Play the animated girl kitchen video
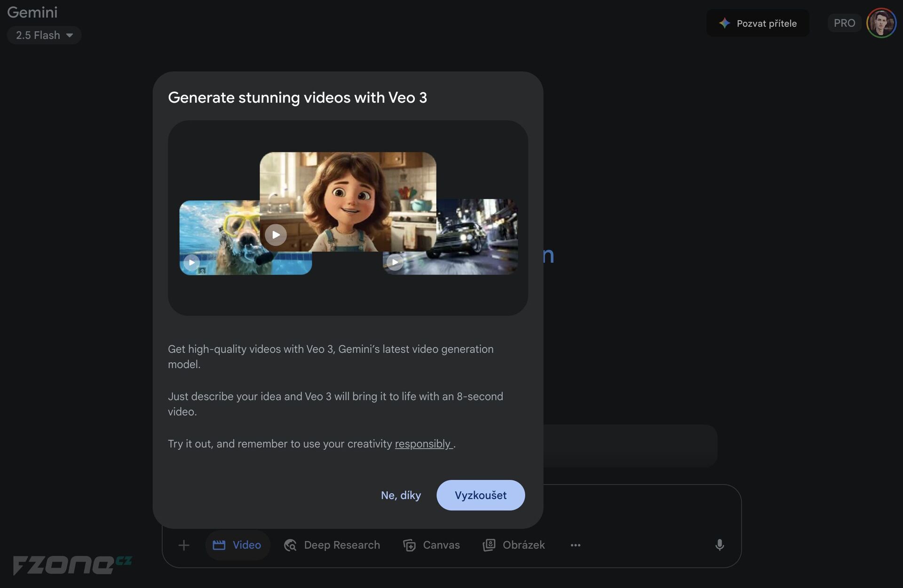Screen dimensions: 903x588 (276, 234)
